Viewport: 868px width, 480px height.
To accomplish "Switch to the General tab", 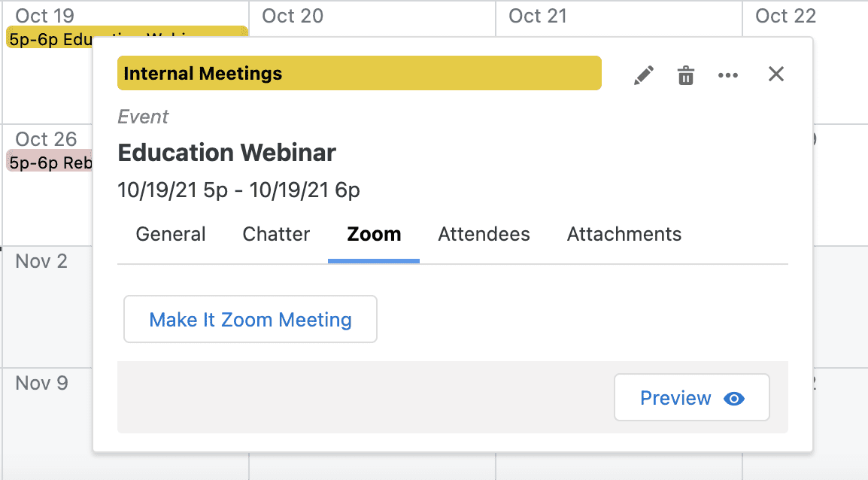I will (x=171, y=234).
